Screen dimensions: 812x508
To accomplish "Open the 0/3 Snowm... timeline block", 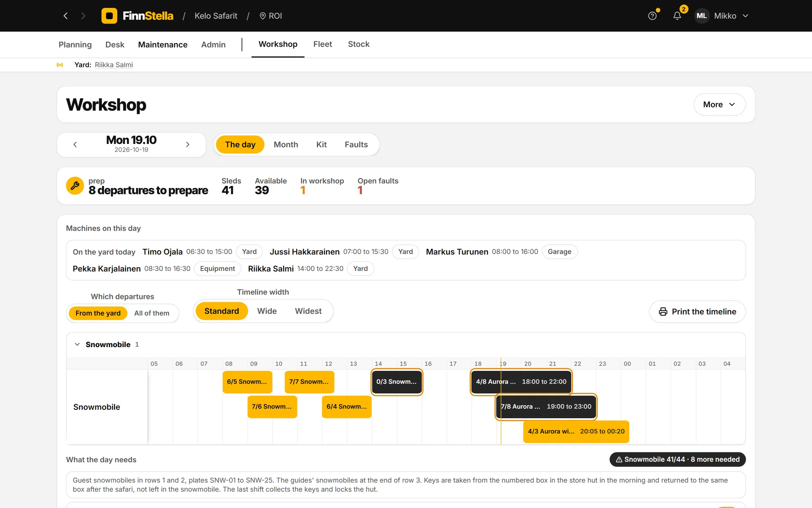I will (x=397, y=382).
